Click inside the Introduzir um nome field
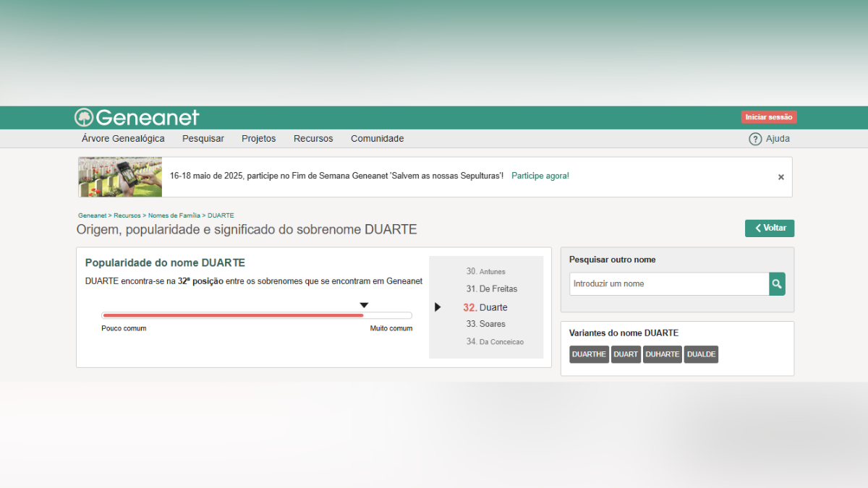The height and width of the screenshot is (488, 868). coord(668,284)
